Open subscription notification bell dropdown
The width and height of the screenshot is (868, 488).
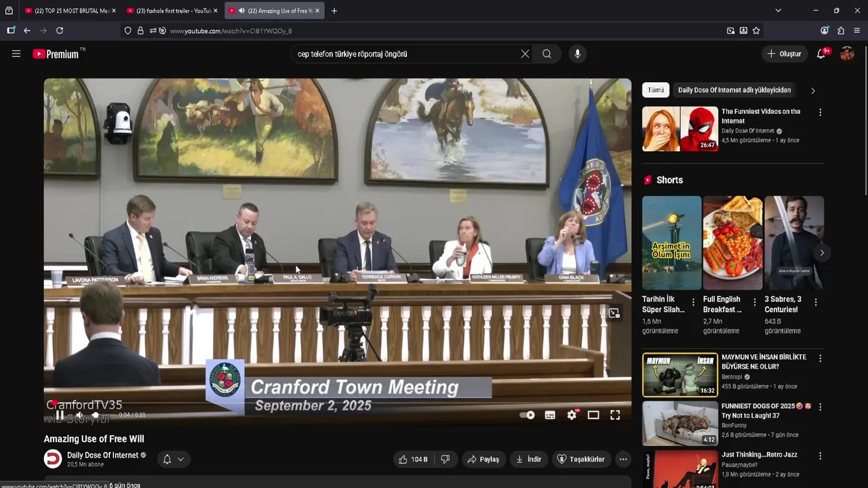point(174,459)
